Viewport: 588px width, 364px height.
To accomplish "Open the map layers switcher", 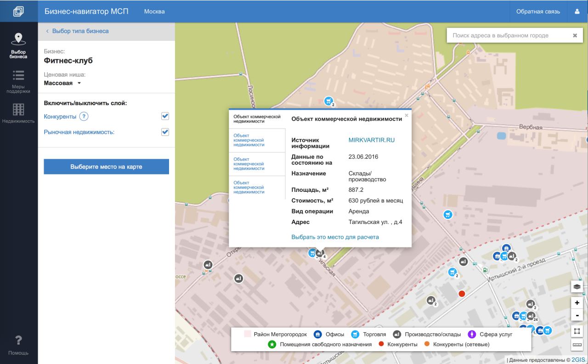I will tap(577, 286).
